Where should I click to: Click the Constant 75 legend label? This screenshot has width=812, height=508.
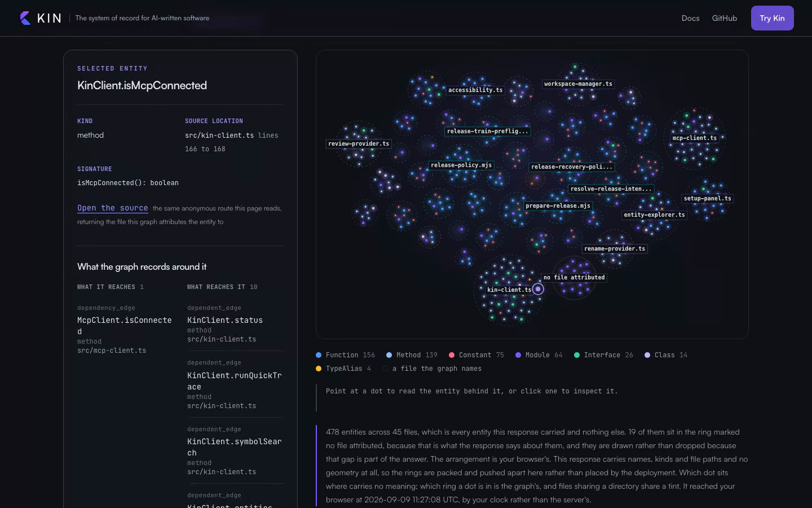point(482,355)
